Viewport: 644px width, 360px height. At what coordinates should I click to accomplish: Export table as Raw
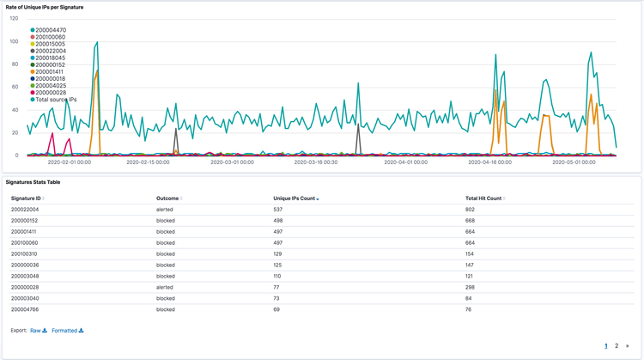click(35, 331)
